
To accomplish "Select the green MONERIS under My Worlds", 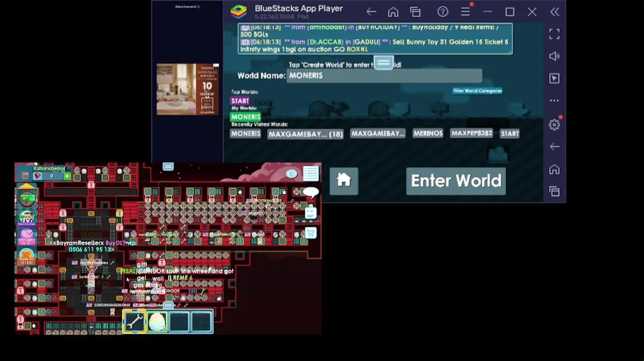I will [x=246, y=117].
